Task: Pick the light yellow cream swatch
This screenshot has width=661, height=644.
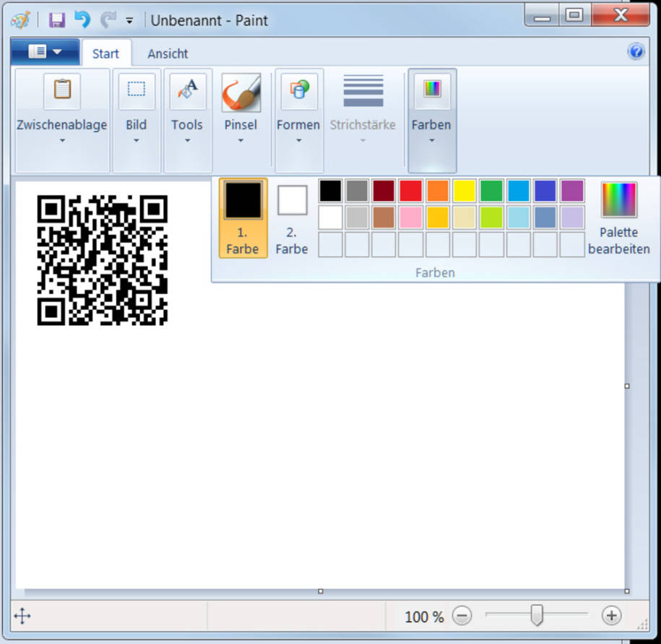Action: 465,218
